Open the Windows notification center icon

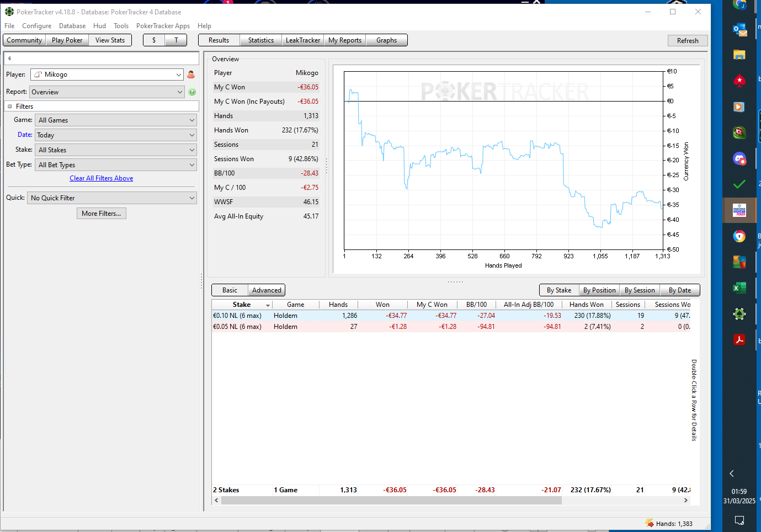pos(739,520)
